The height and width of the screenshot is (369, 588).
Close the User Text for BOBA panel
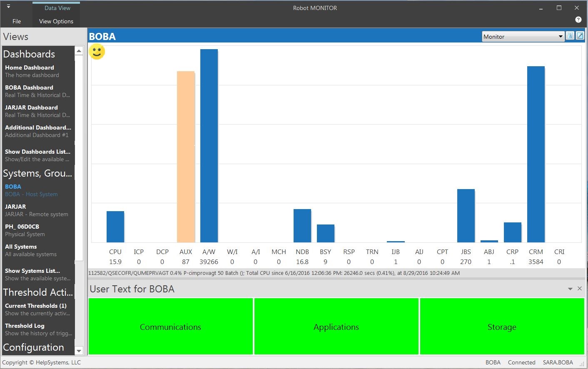[580, 288]
